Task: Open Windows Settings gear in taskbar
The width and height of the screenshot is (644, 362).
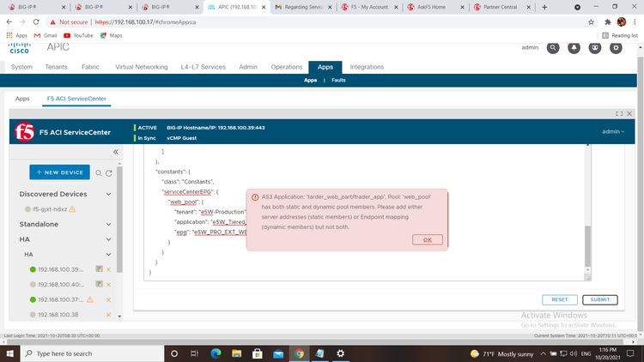Action: pyautogui.click(x=341, y=353)
